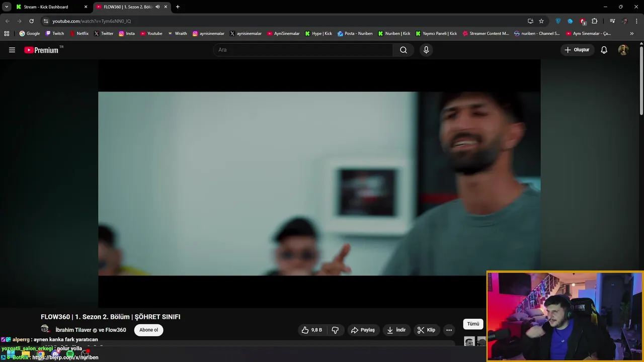Click the Klip clip button

point(426,330)
